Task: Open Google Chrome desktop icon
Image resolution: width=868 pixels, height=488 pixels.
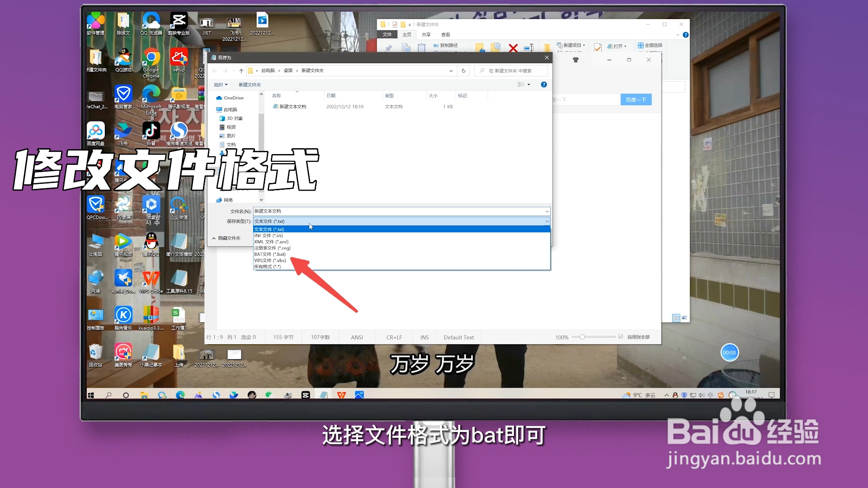Action: click(x=151, y=63)
